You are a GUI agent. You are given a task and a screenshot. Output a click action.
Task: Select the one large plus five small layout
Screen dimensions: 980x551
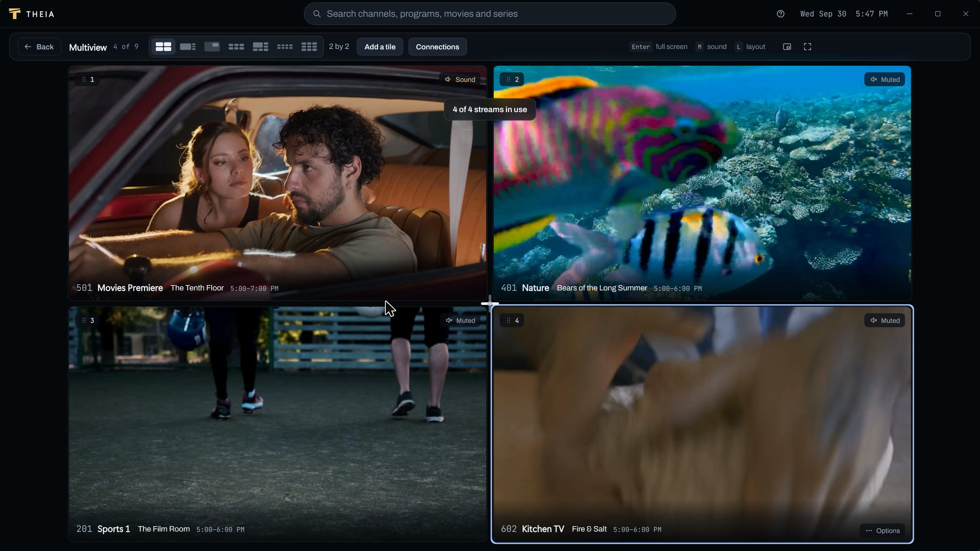coord(260,47)
